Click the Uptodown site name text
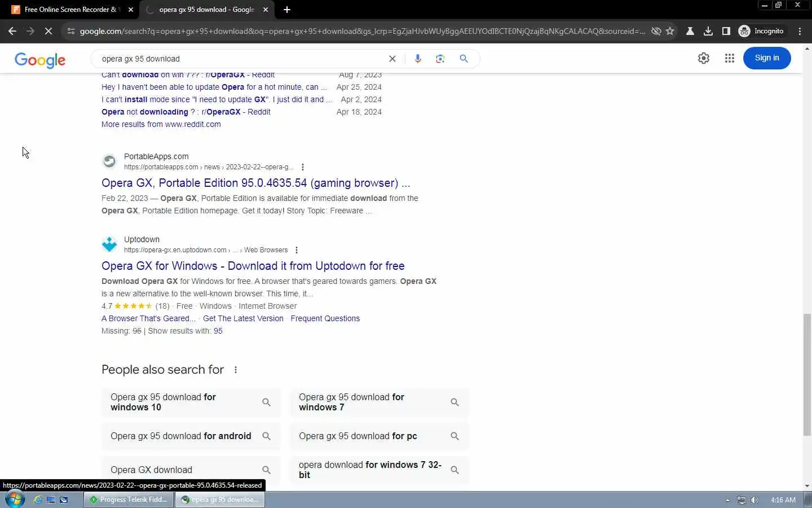The height and width of the screenshot is (508, 812). [142, 239]
